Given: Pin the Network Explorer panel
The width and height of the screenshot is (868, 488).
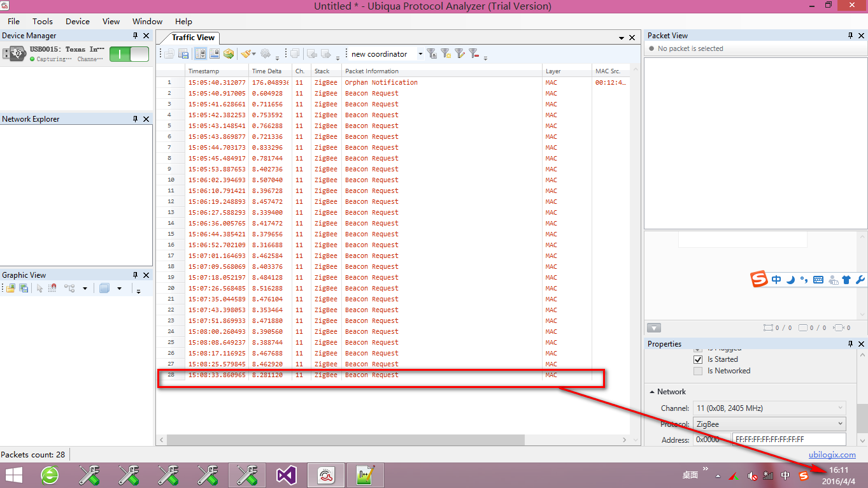Looking at the screenshot, I should pyautogui.click(x=135, y=119).
